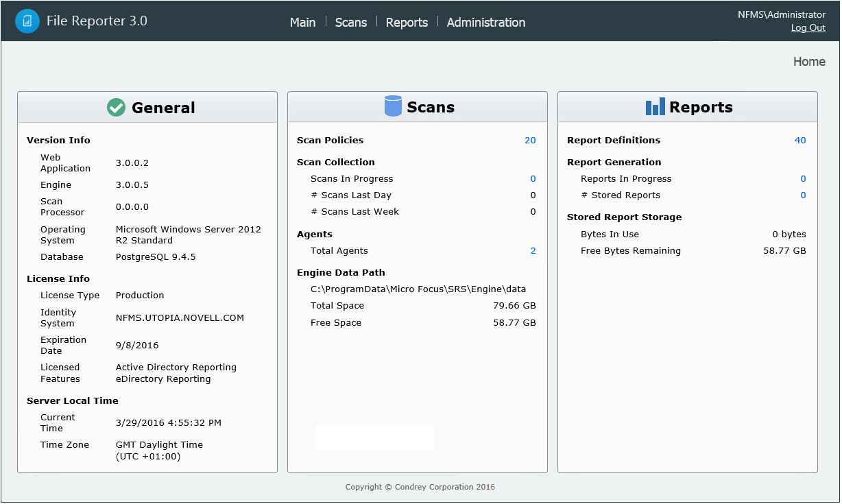Click the Stored Reports count link
The height and width of the screenshot is (504, 842).
pos(803,195)
